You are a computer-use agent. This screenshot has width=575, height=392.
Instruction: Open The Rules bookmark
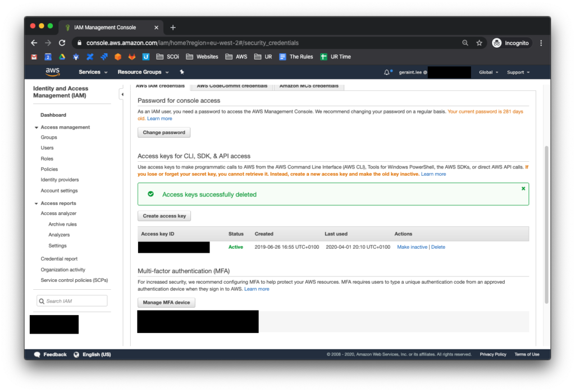tap(296, 57)
